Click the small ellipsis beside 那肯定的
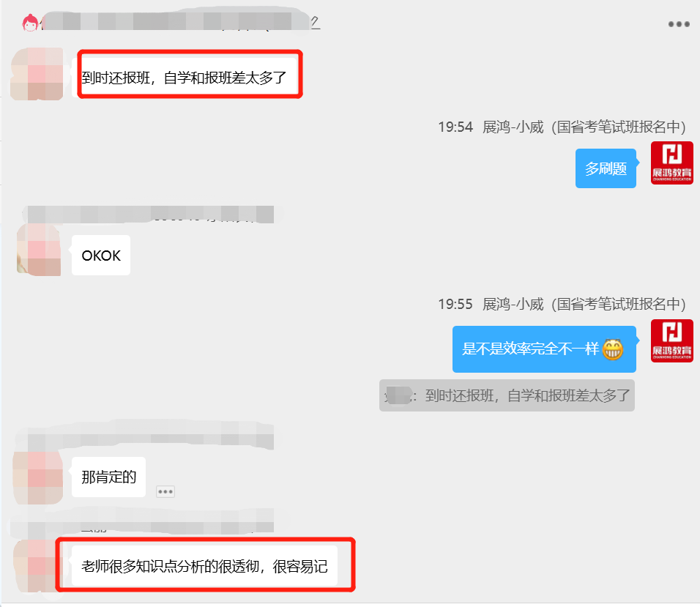This screenshot has height=607, width=700. [x=165, y=491]
